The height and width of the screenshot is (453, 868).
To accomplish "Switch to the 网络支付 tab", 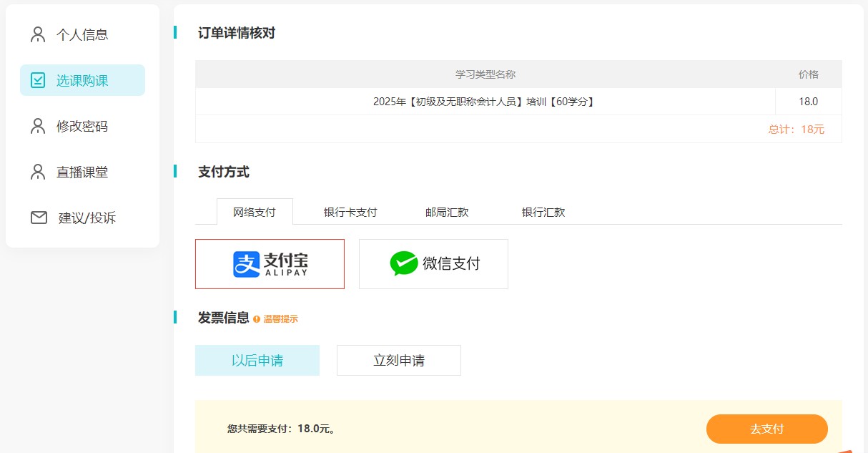I will click(x=254, y=212).
